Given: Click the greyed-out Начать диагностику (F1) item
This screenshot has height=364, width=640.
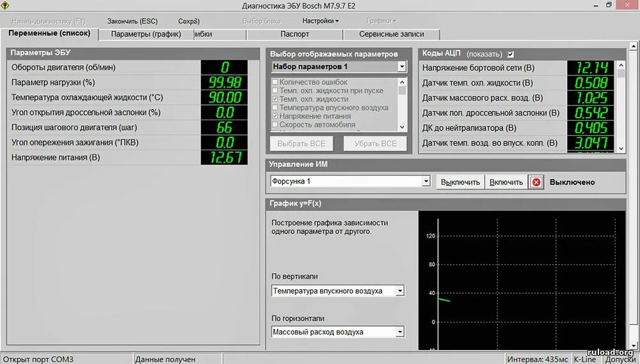Looking at the screenshot, I should (49, 21).
